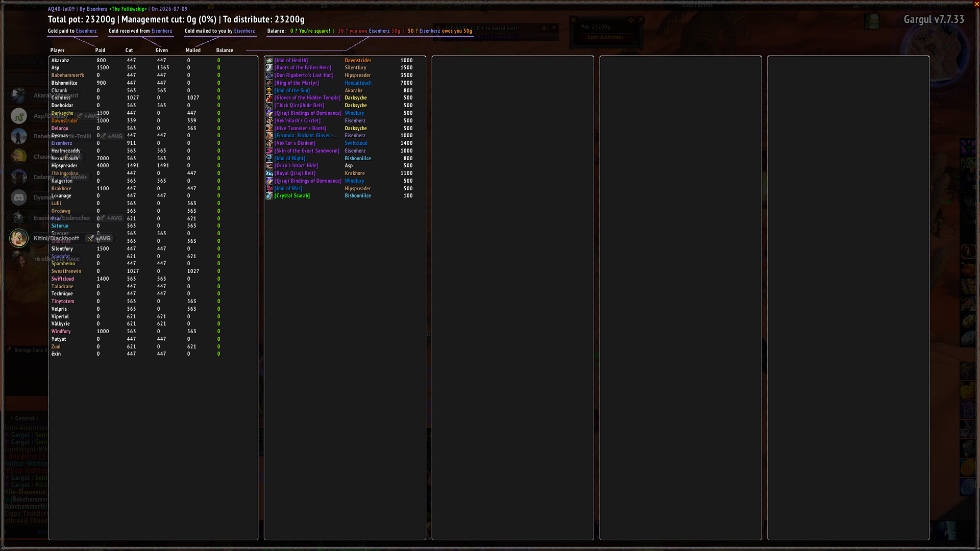Image resolution: width=980 pixels, height=551 pixels.
Task: Click the '[Ring of the Martyr]' item link
Action: point(297,83)
